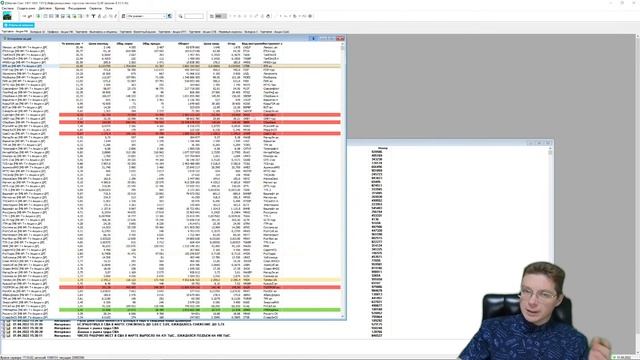Open the Расширения menu
This screenshot has height=360, width=640.
[x=77, y=8]
